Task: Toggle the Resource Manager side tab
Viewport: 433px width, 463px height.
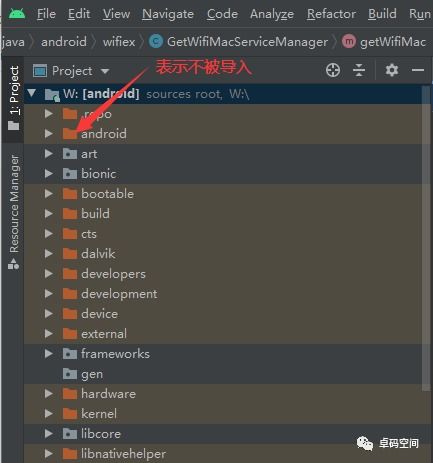Action: (14, 212)
